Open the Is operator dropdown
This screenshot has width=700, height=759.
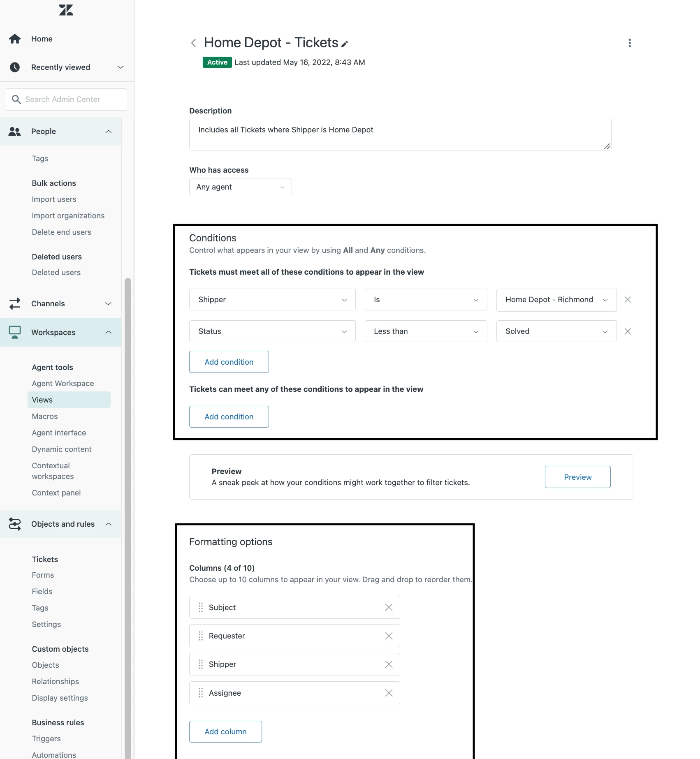(426, 299)
